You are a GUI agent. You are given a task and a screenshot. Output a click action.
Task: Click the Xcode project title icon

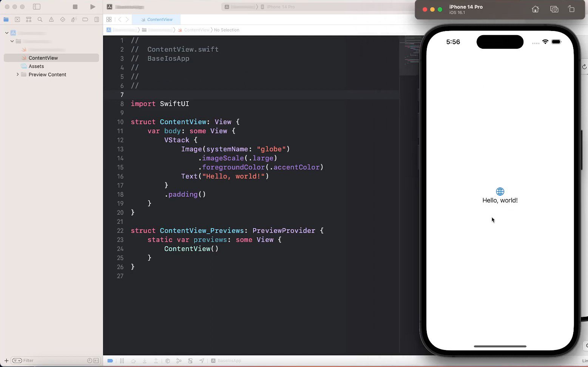110,7
